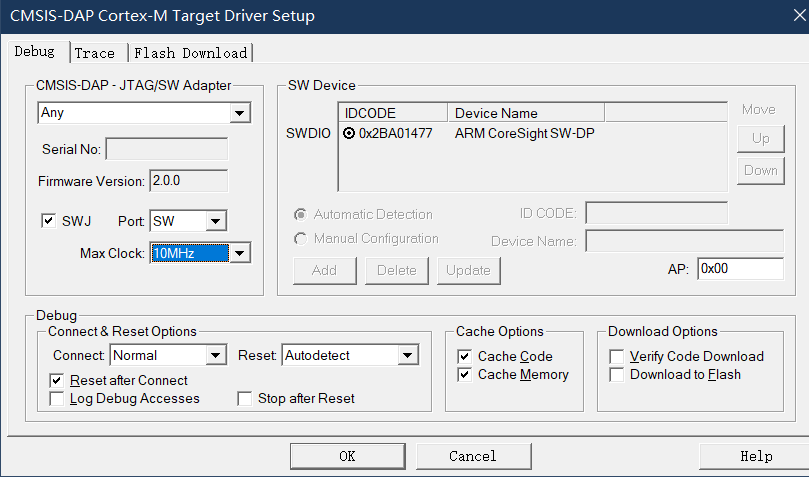Select the 0x2BA01477 SWDIO device radio
809x477 pixels.
pyautogui.click(x=349, y=133)
